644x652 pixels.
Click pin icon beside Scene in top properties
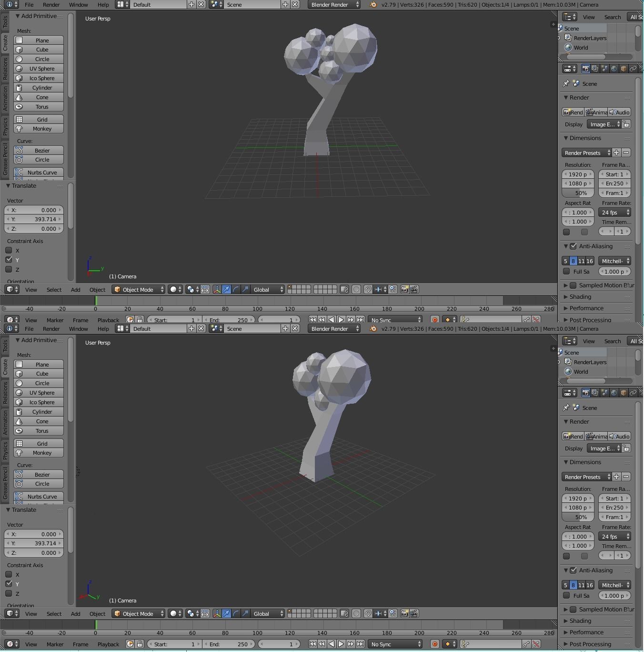click(x=566, y=83)
